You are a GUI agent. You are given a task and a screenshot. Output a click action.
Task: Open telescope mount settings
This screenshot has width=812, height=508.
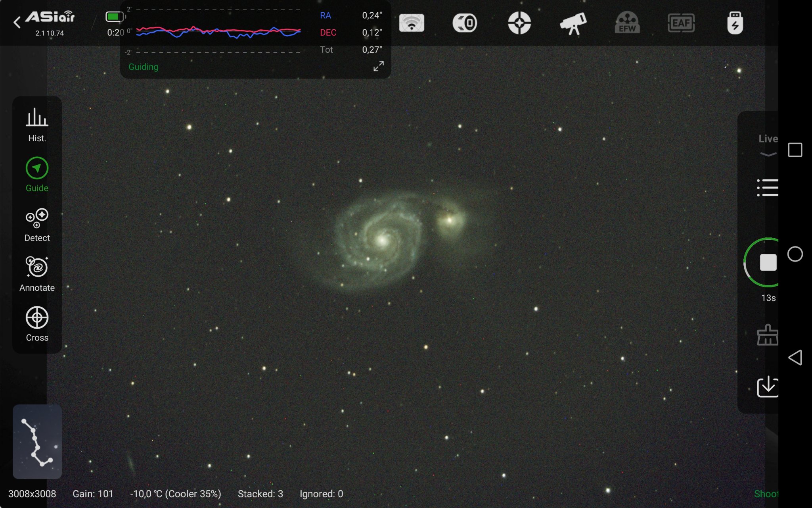coord(573,23)
